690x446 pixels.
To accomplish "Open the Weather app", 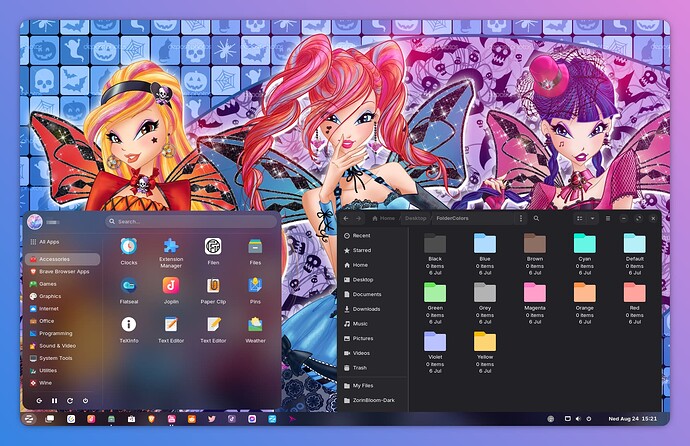I will [255, 329].
